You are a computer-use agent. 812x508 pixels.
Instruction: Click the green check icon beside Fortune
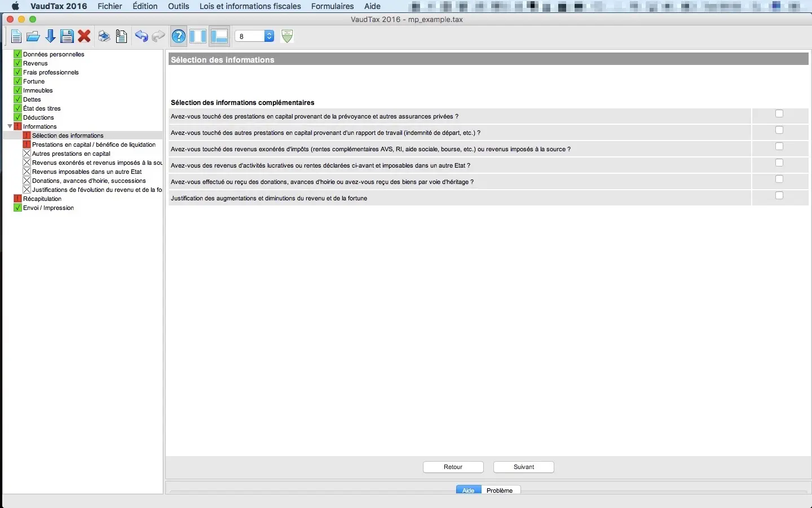(17, 81)
